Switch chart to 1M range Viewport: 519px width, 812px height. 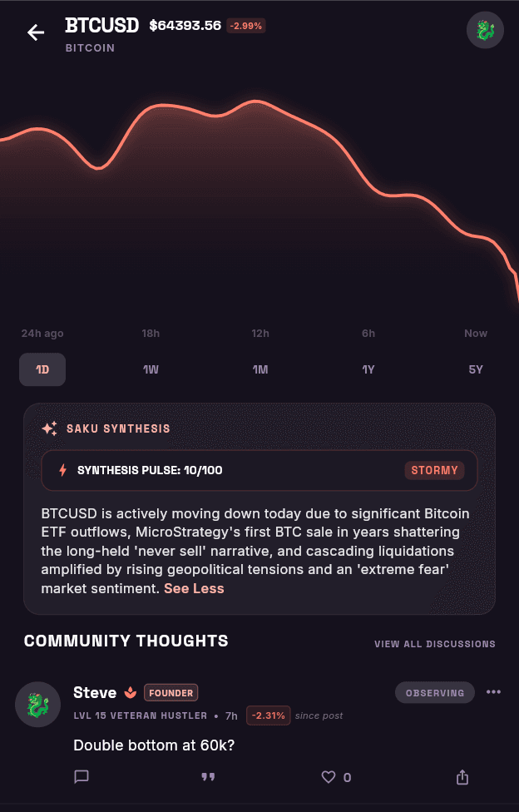[260, 369]
